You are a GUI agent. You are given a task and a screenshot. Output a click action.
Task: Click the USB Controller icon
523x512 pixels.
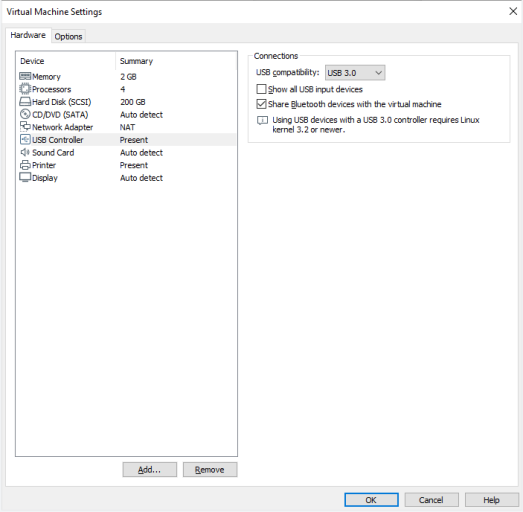(25, 139)
